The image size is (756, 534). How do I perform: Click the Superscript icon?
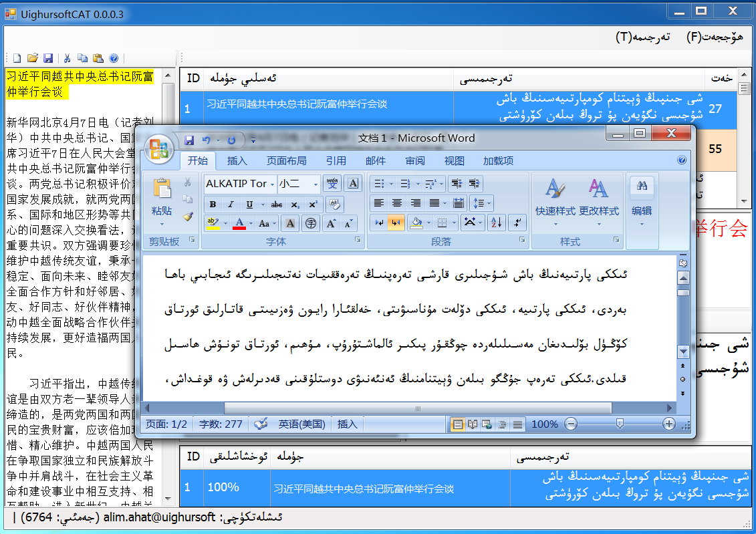313,205
